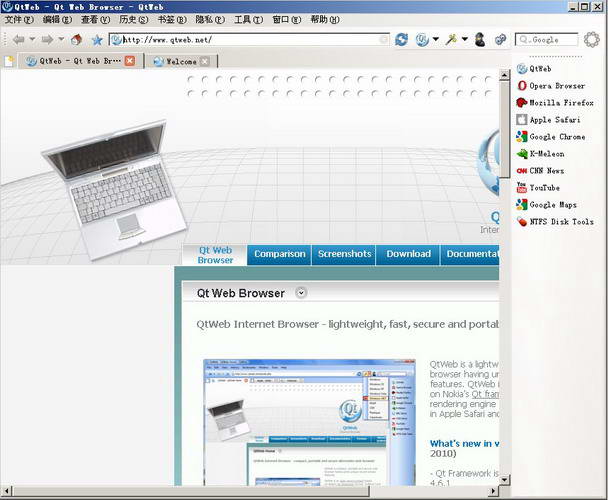
Task: Click the chain link toolbar icon
Action: (x=501, y=40)
